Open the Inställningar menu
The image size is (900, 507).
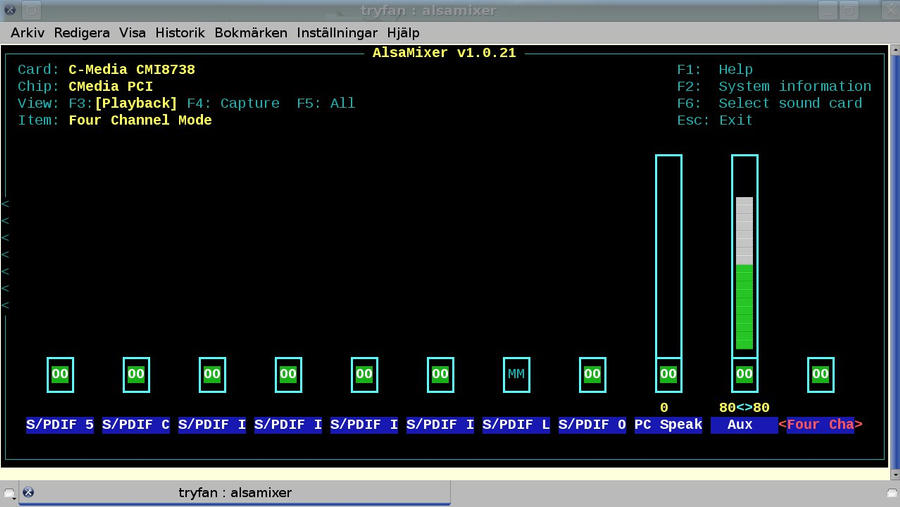tap(337, 33)
